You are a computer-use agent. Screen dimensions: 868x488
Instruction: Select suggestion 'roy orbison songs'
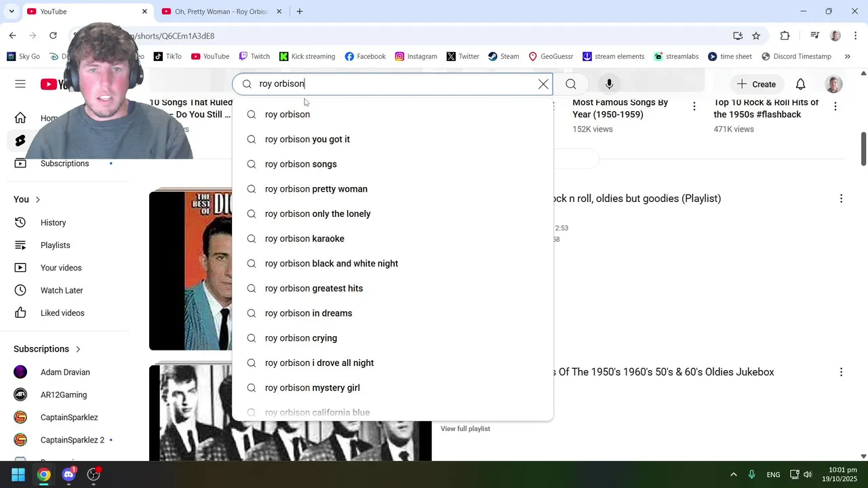[393, 164]
